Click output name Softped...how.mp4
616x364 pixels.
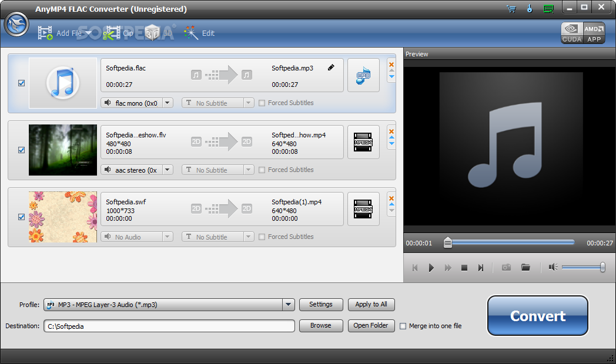299,135
